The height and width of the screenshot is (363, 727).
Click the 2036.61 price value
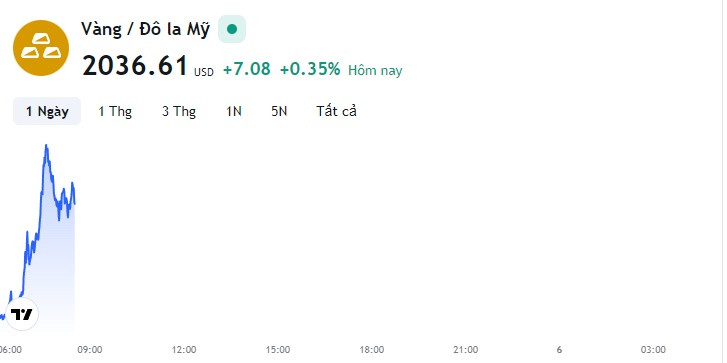click(x=135, y=65)
